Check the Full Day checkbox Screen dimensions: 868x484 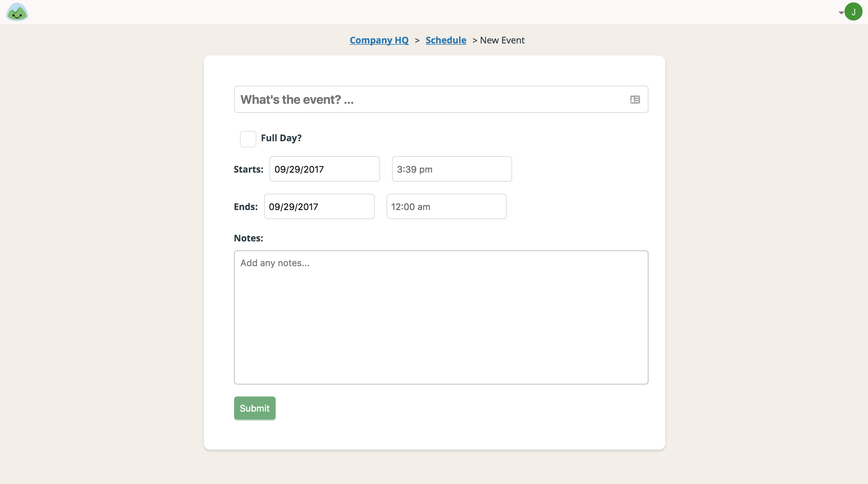click(248, 139)
